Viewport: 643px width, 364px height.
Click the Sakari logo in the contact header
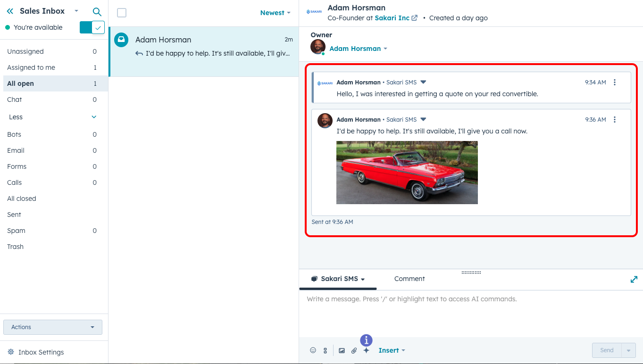point(314,12)
